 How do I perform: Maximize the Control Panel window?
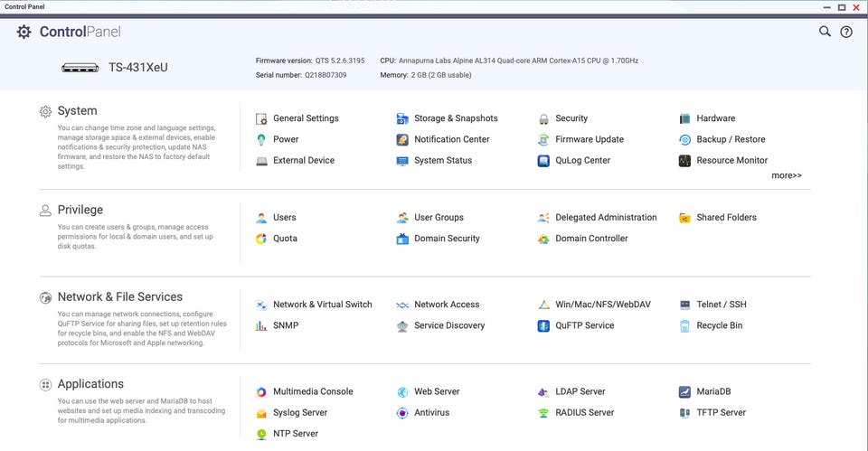[842, 6]
